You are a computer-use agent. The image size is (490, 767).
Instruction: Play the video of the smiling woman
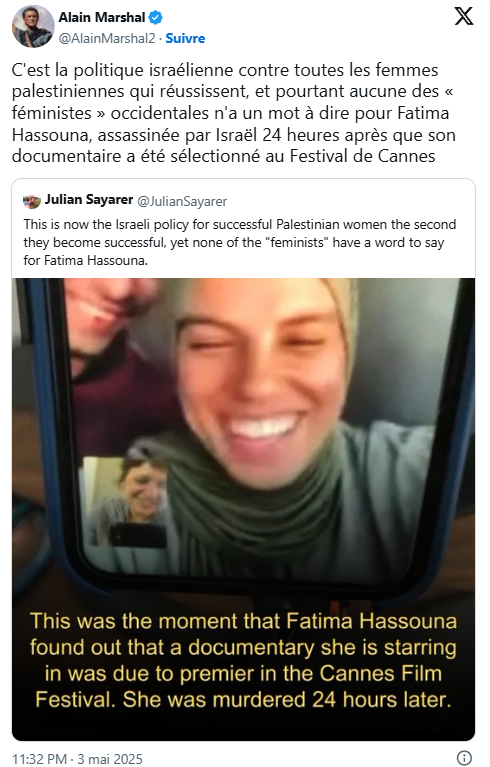point(244,509)
